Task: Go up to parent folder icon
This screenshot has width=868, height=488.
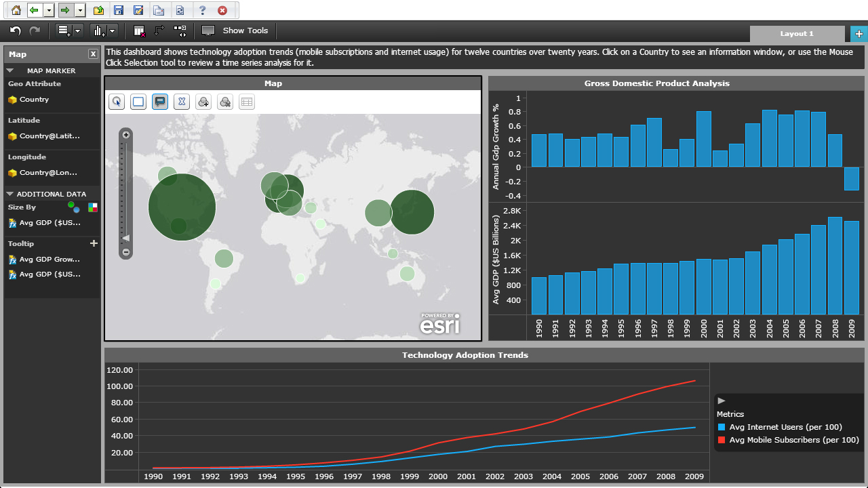Action: pos(98,10)
